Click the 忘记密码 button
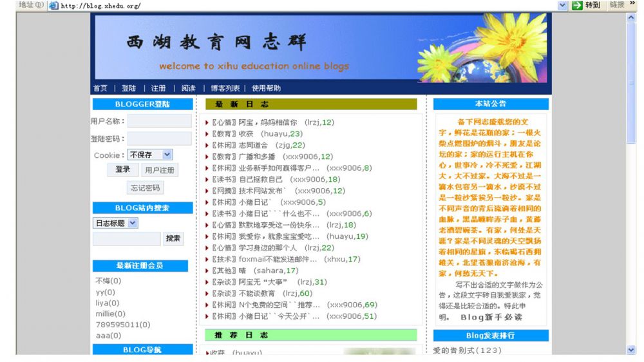Viewport: 644px width, 362px height. tap(145, 188)
